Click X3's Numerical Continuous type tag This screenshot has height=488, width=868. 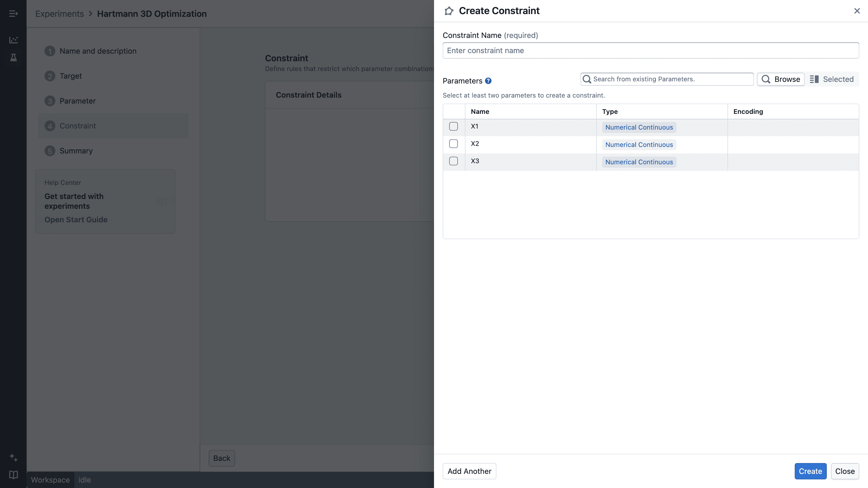[639, 162]
